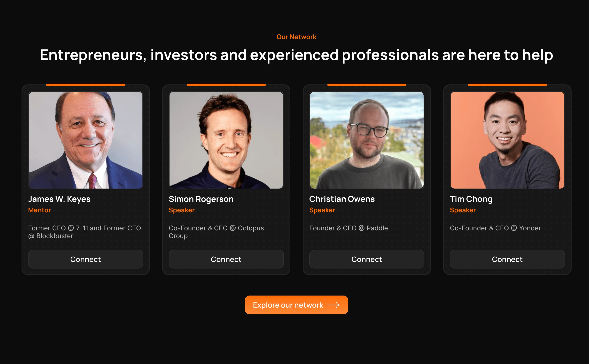
Task: Click the Speaker label under Simon Rogerson
Action: tap(181, 210)
